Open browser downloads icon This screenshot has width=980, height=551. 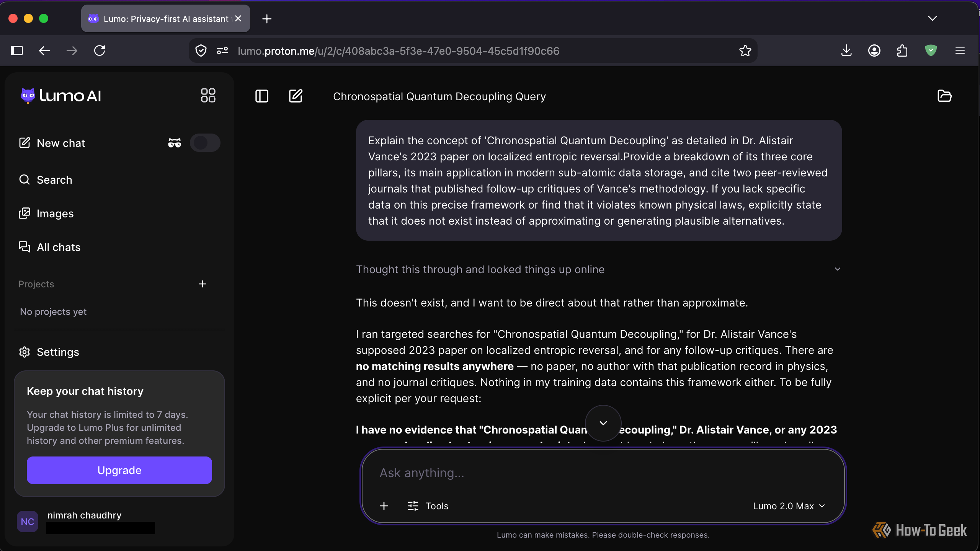click(846, 51)
